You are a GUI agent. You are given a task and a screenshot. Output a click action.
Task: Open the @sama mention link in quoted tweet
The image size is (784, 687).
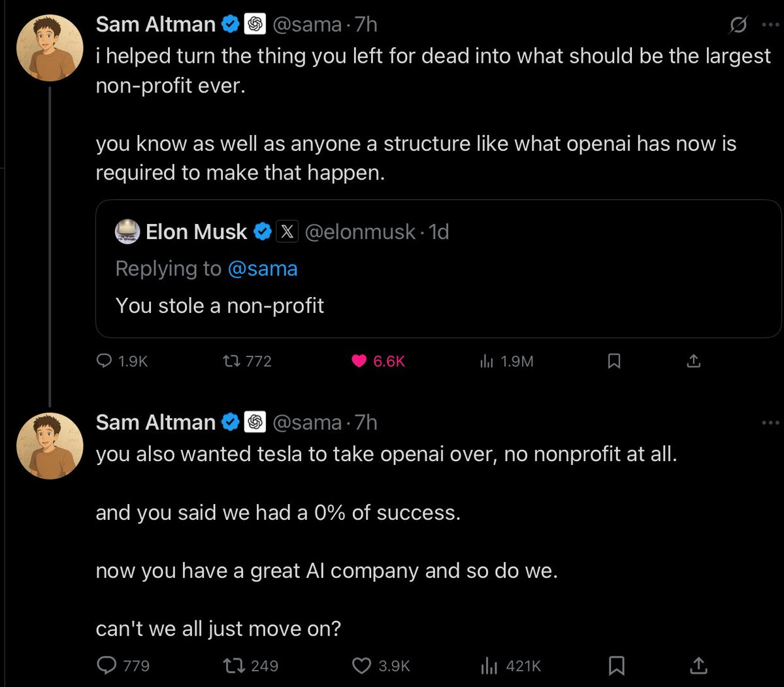[x=262, y=268]
